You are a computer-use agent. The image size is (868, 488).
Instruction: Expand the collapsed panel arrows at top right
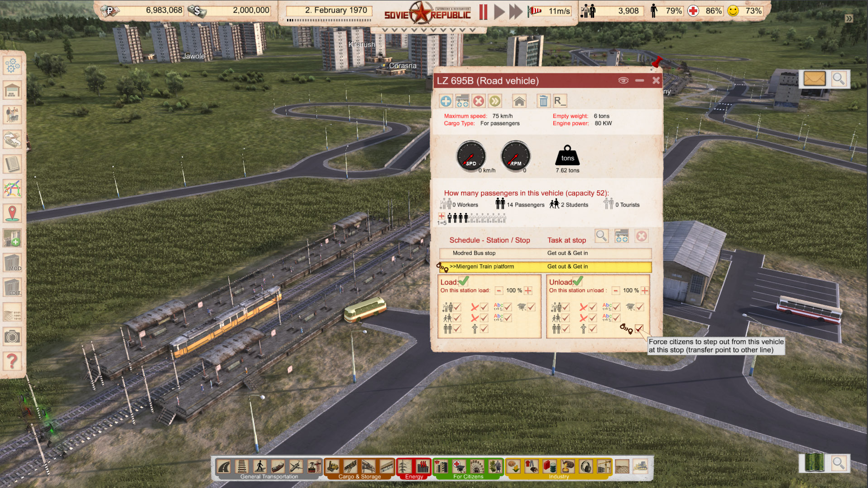coord(849,19)
